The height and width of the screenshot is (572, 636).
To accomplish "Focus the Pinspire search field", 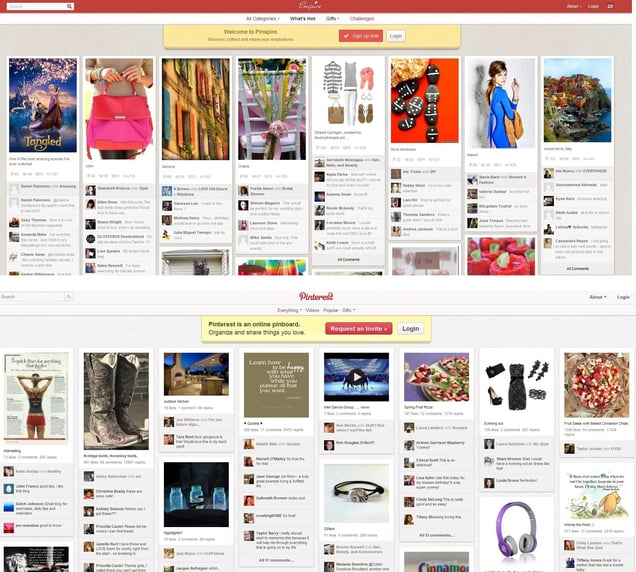I will pos(37,6).
